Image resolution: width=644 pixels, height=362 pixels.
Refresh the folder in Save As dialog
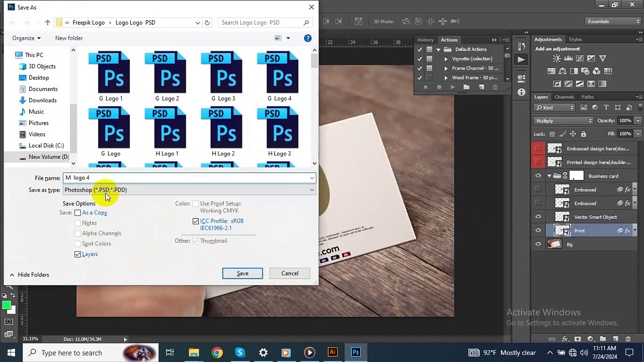[207, 23]
